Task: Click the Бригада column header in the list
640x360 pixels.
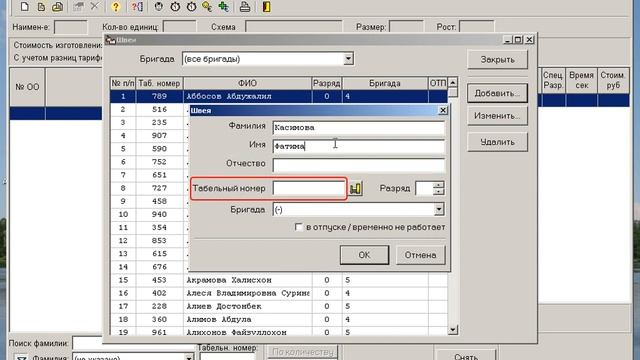Action: pos(384,83)
